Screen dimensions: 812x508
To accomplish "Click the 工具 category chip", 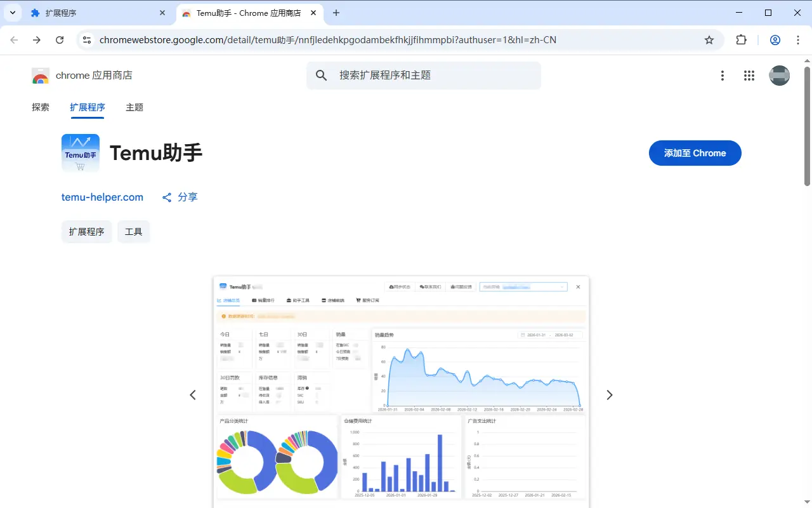I will coord(133,231).
